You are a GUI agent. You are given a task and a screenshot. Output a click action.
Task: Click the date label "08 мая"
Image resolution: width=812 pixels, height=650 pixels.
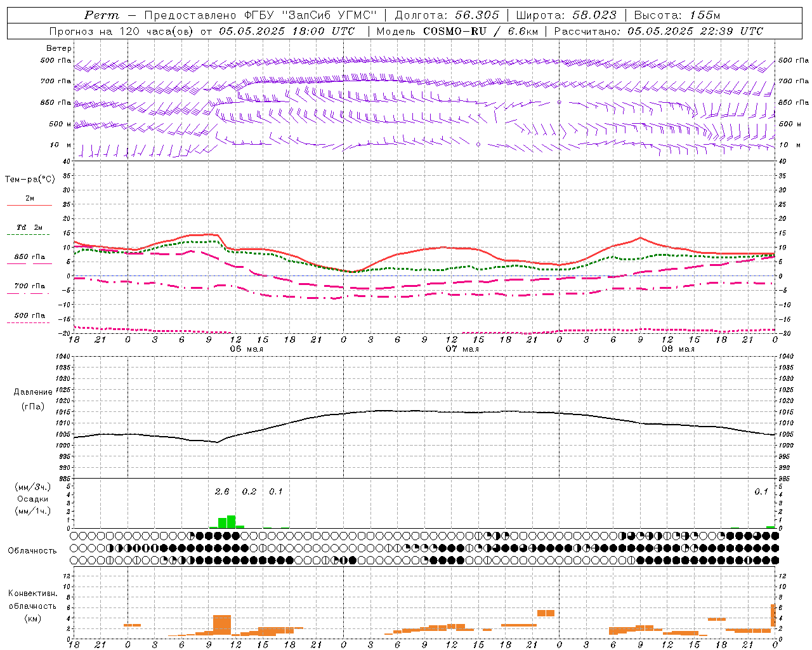678,349
